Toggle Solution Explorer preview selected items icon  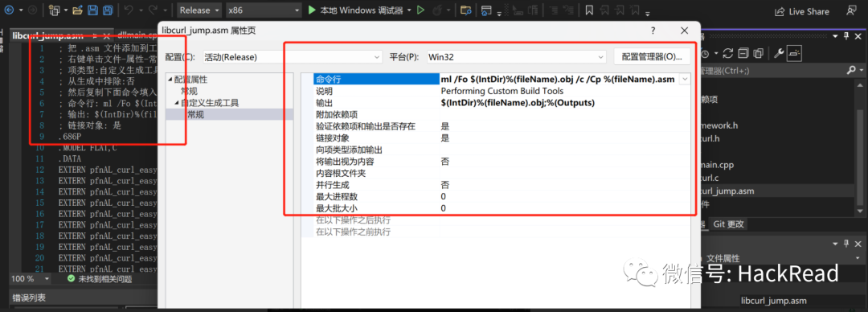tap(795, 53)
